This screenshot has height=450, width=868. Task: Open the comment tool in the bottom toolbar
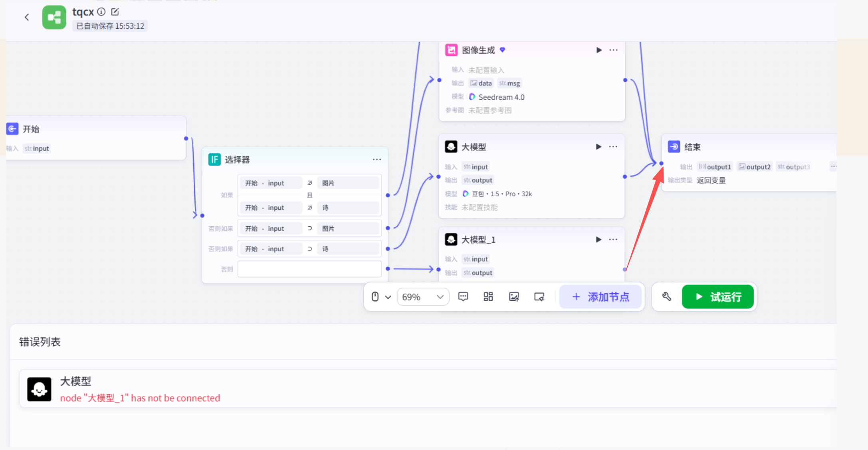pyautogui.click(x=463, y=297)
